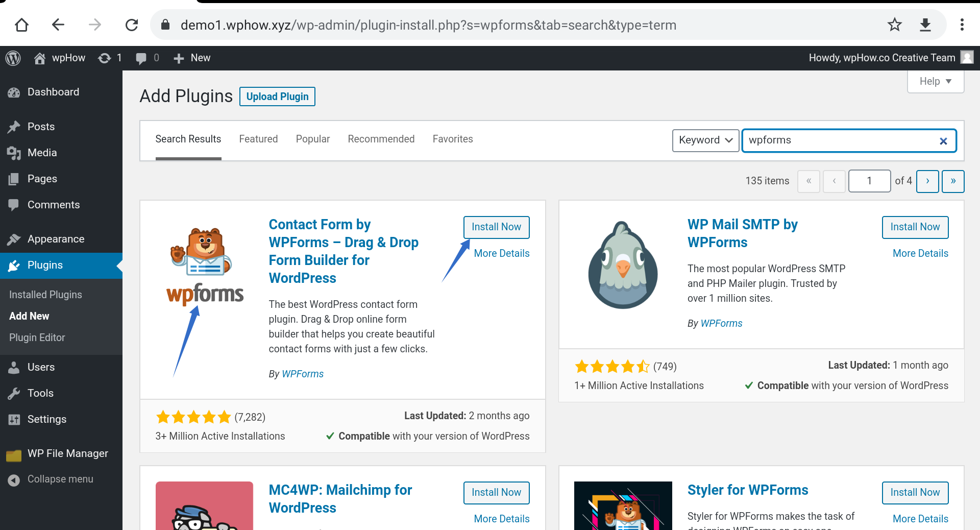Open WP Mail SMTP by WPForms title
The image size is (980, 530).
[x=742, y=233]
